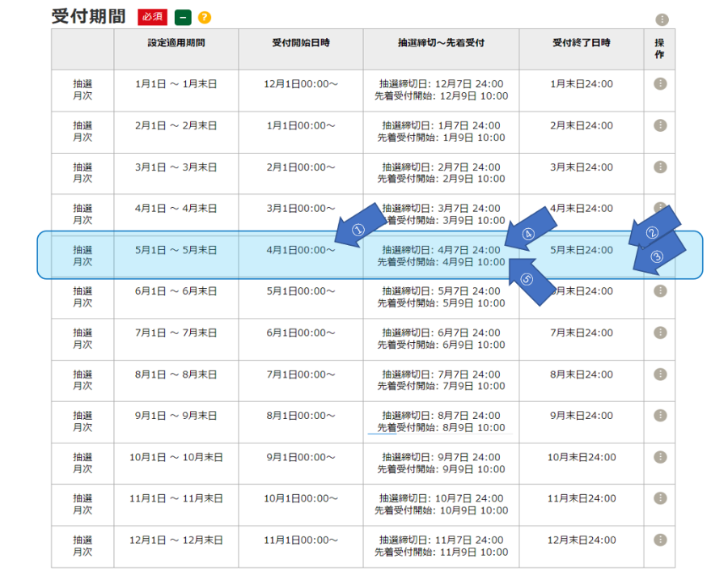Open operation menu for the March row
The width and height of the screenshot is (728, 580).
[660, 167]
